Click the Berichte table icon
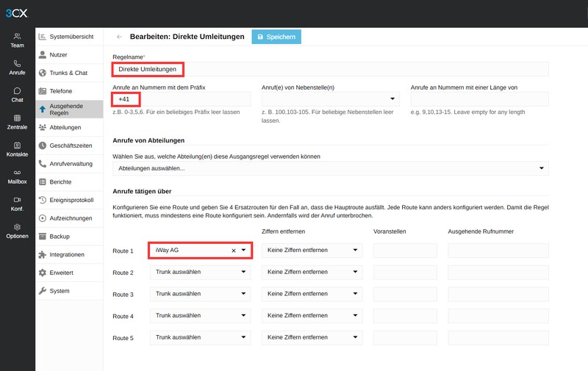Viewport: 588px width, 371px height. (x=43, y=181)
